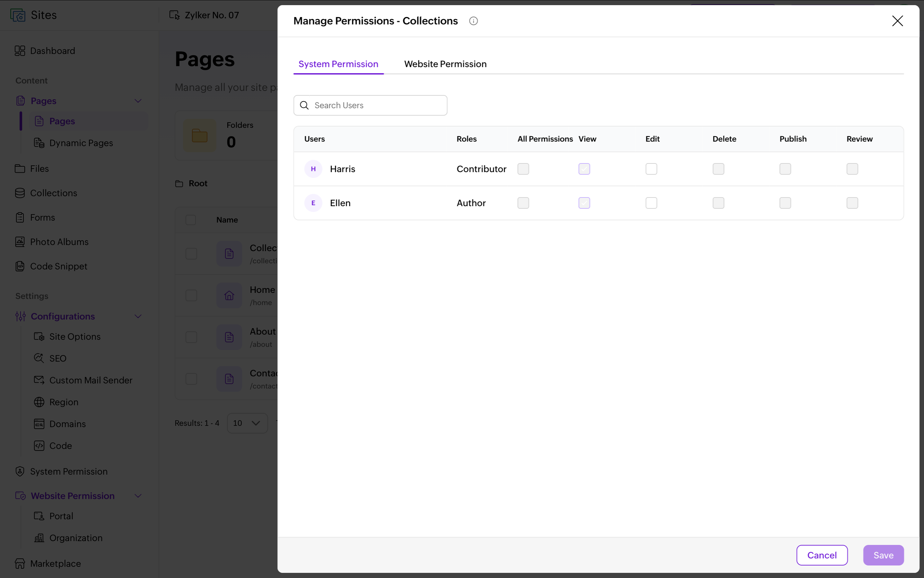Open Marketplace in sidebar
The height and width of the screenshot is (578, 924).
[x=48, y=564]
